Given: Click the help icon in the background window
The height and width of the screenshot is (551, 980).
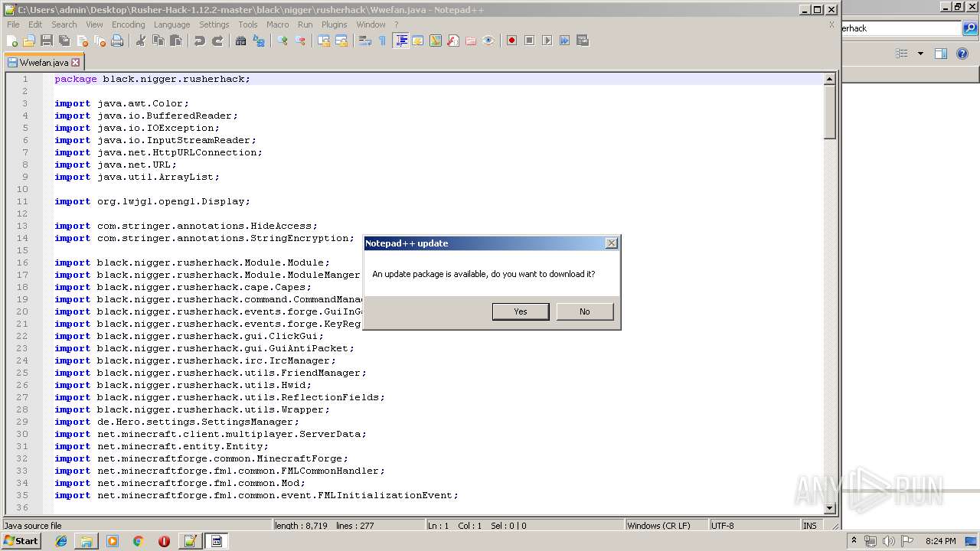Looking at the screenshot, I should (963, 54).
